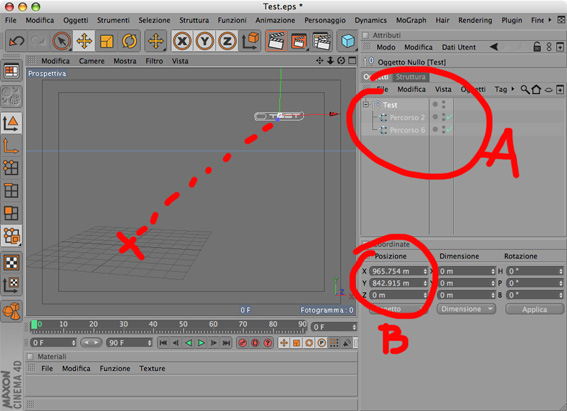Click the rotation H value stepper
This screenshot has width=567, height=411.
[561, 271]
